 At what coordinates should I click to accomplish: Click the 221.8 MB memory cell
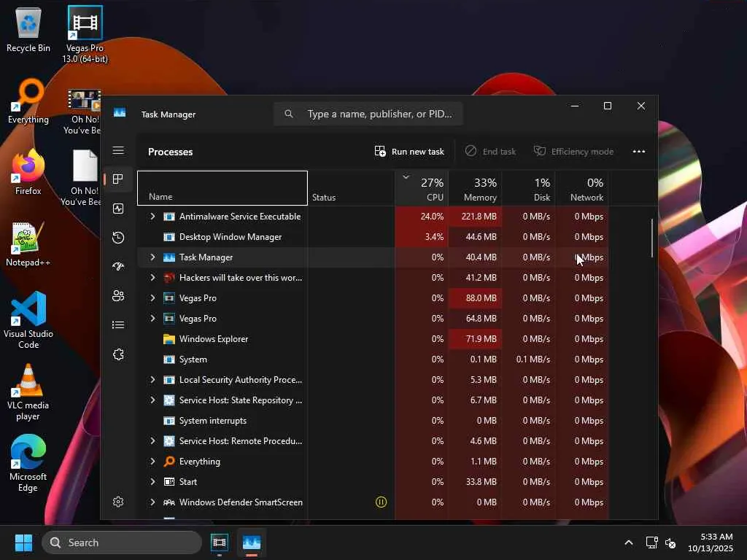pyautogui.click(x=475, y=216)
